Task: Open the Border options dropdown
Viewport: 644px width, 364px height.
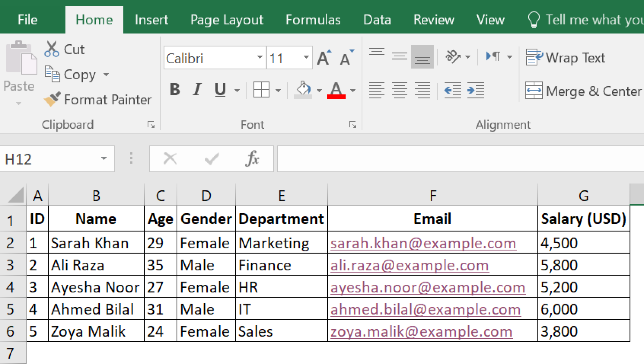Action: (x=278, y=90)
